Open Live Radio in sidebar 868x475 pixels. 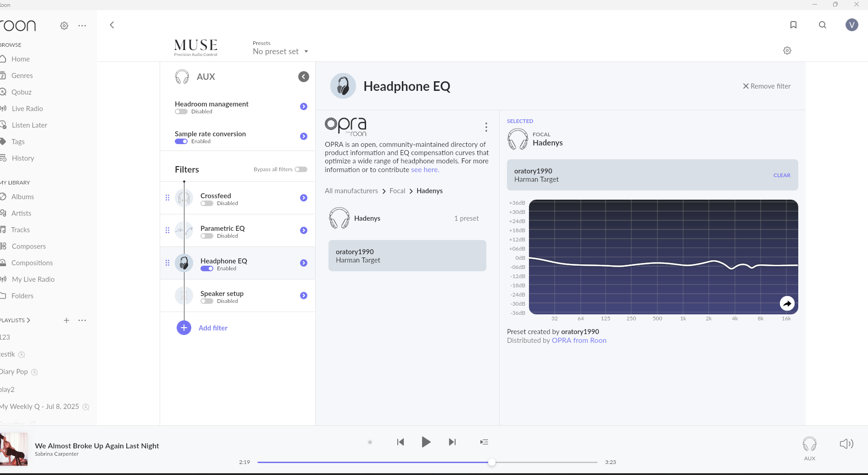(27, 109)
